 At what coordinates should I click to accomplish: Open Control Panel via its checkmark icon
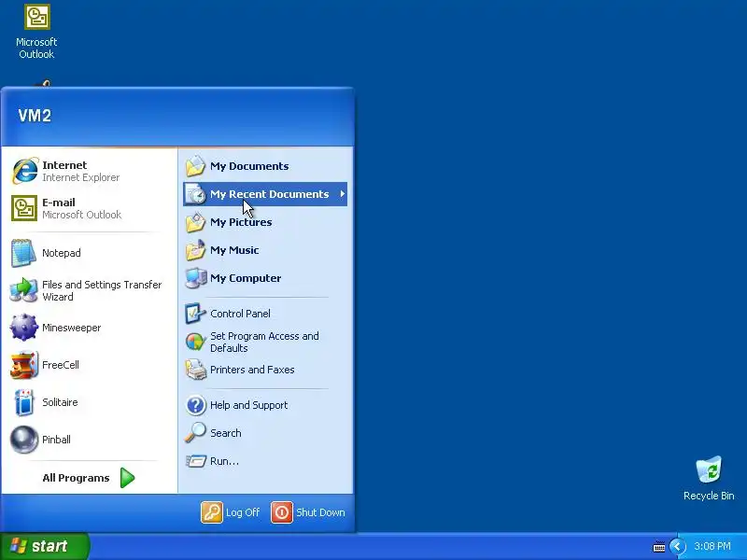coord(195,314)
